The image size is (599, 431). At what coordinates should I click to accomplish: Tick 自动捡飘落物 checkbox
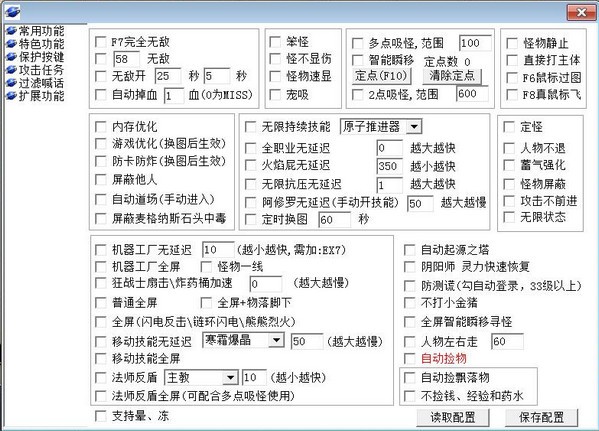click(410, 378)
